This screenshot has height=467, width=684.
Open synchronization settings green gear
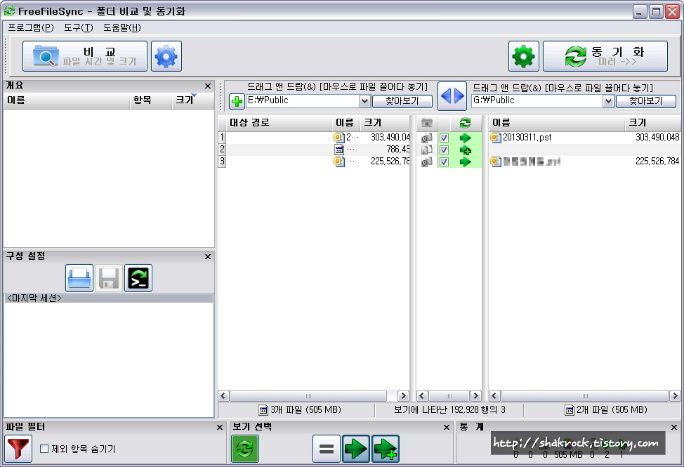pyautogui.click(x=523, y=56)
